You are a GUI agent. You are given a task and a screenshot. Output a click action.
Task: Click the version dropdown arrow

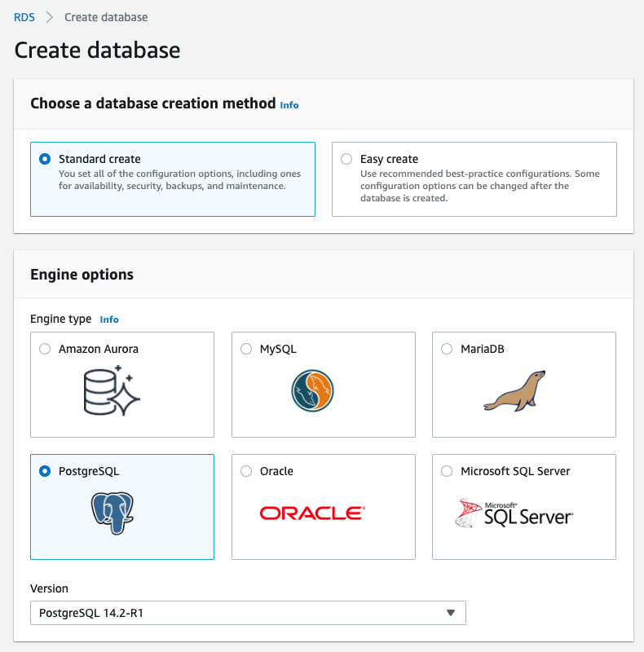(450, 613)
